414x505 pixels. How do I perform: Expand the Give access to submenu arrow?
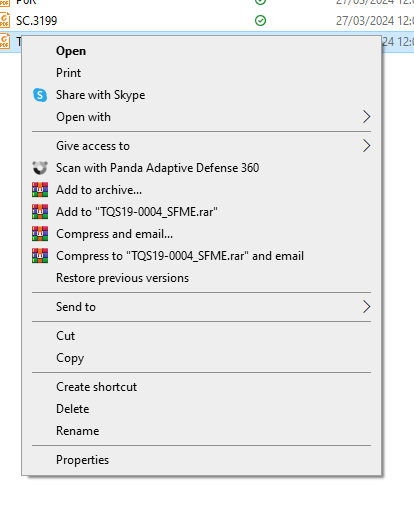366,146
